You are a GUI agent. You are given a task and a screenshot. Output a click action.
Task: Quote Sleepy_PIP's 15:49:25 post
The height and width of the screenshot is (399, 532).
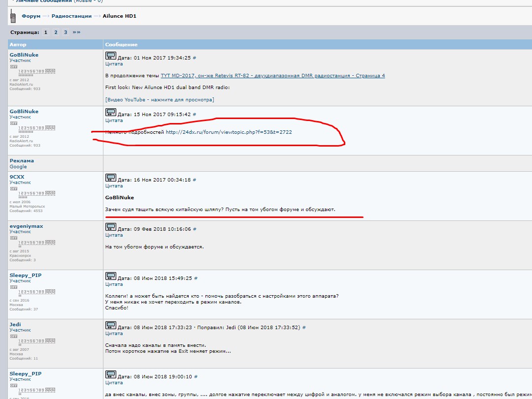tap(114, 284)
